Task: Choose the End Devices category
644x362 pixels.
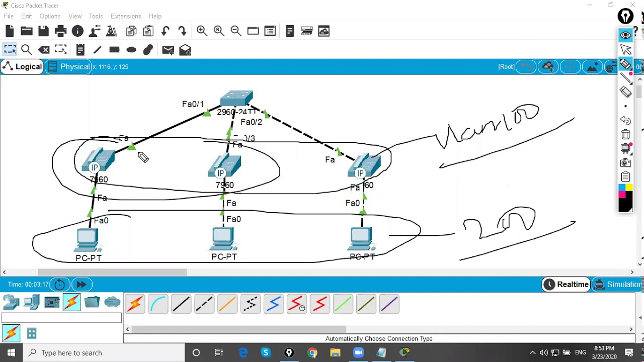Action: [31, 302]
